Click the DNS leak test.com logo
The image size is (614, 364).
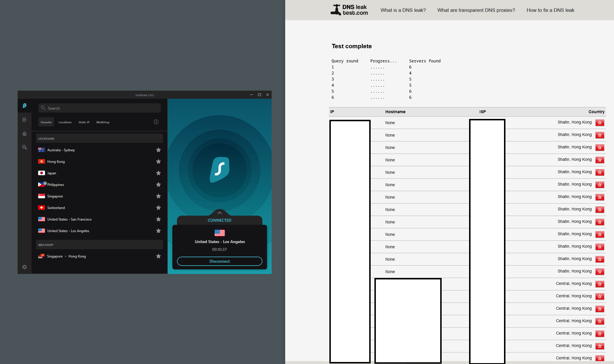349,10
